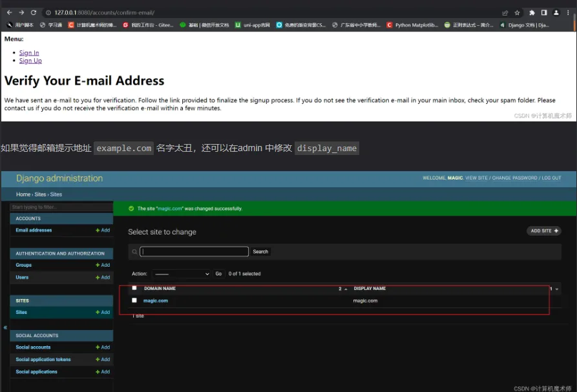Collapse the admin sidebar with the arrow
577x392 pixels.
click(x=5, y=327)
